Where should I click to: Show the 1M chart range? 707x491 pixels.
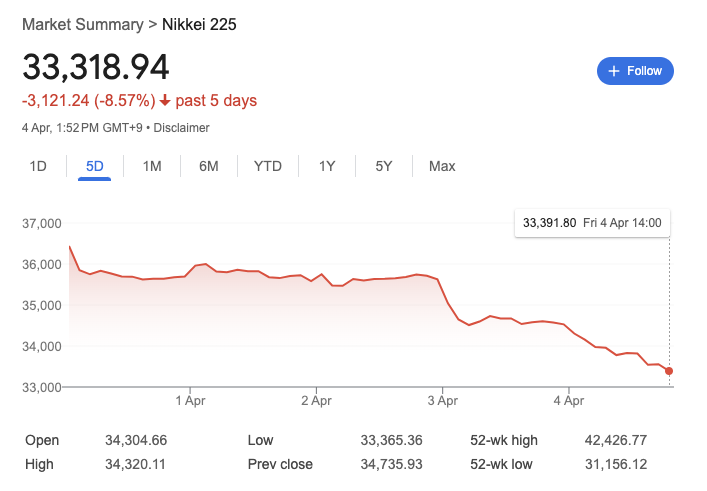pos(152,166)
